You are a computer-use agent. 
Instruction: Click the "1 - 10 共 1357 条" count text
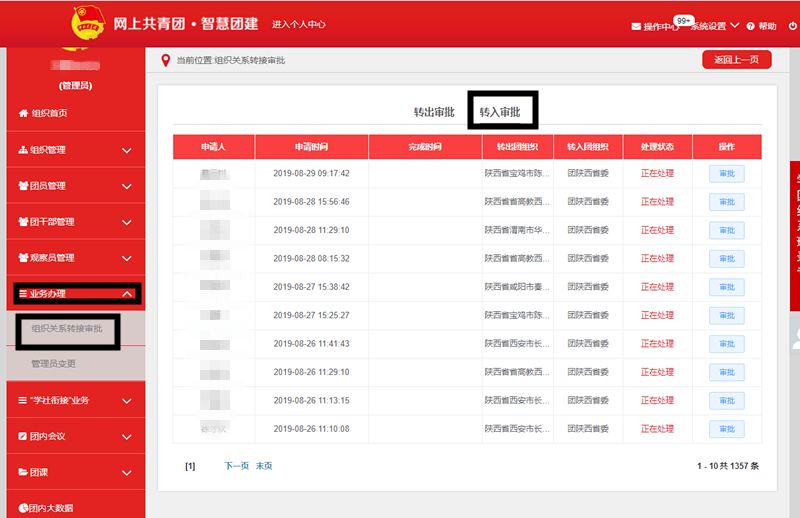[x=728, y=466]
